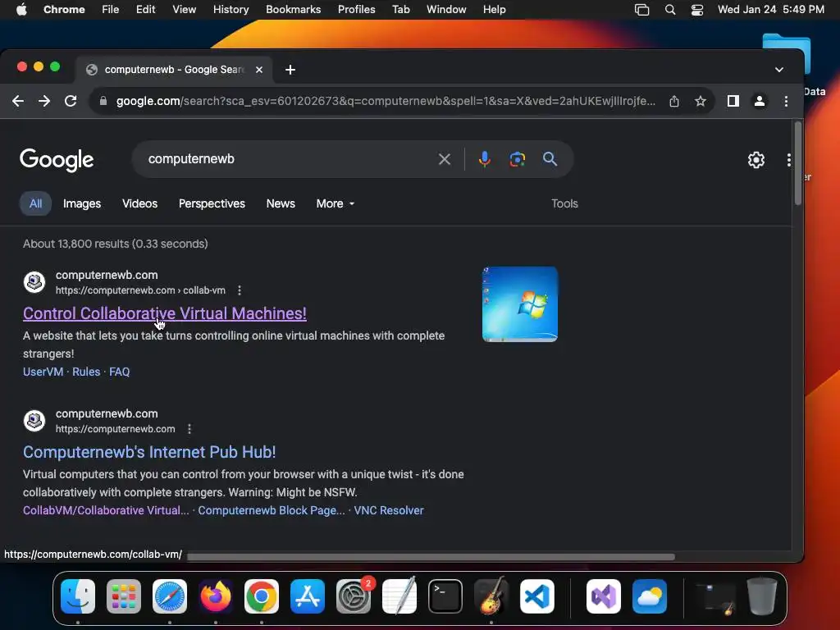Go back with the browser back arrow
The image size is (840, 630).
point(18,101)
